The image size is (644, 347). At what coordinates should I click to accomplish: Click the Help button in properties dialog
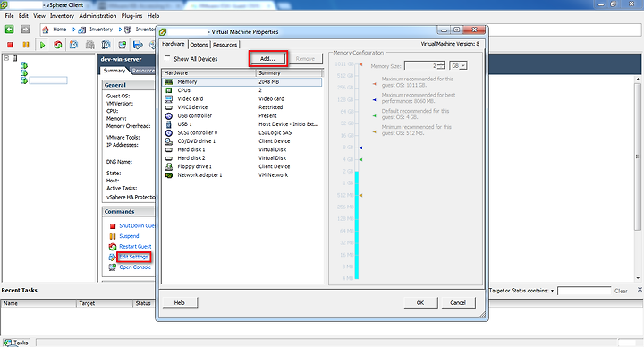coord(180,302)
